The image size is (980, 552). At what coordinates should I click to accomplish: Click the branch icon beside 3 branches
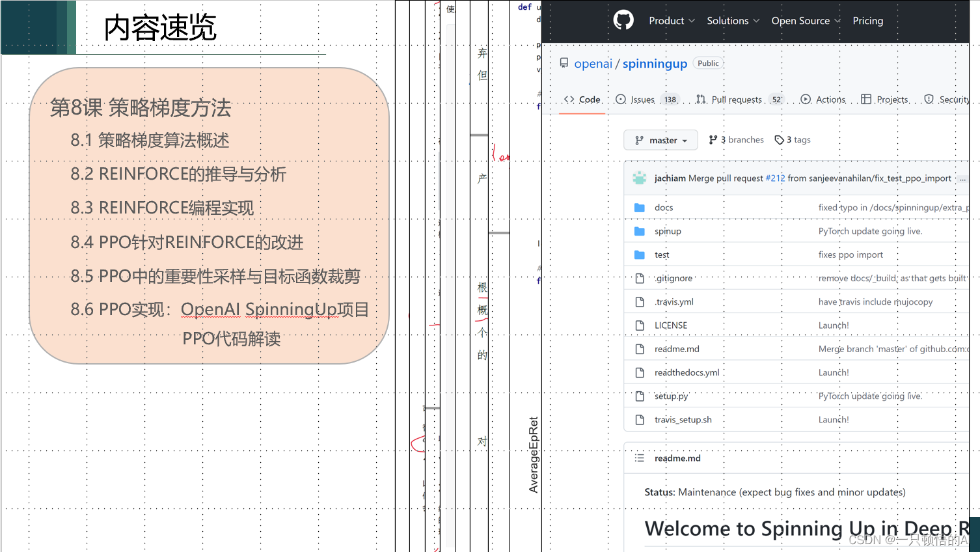coord(713,140)
